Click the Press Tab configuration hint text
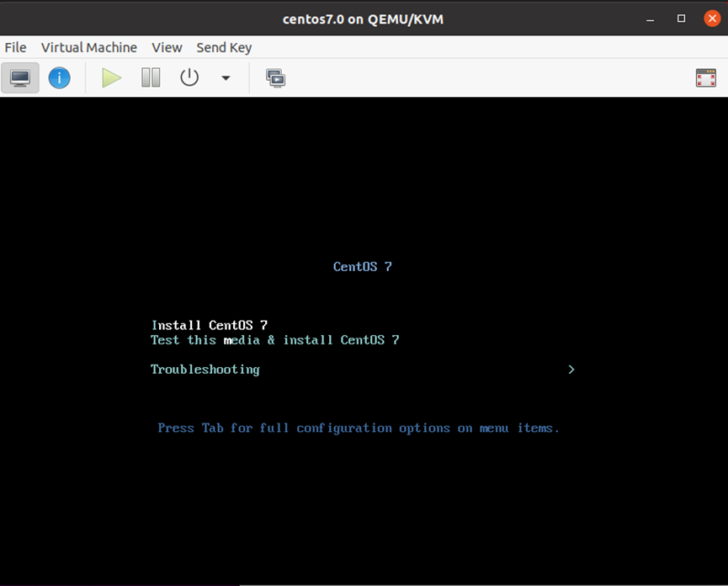The image size is (728, 586). 359,428
